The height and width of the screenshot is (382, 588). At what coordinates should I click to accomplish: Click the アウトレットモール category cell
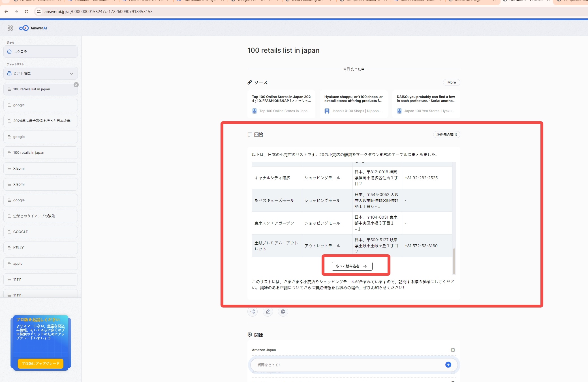point(327,246)
